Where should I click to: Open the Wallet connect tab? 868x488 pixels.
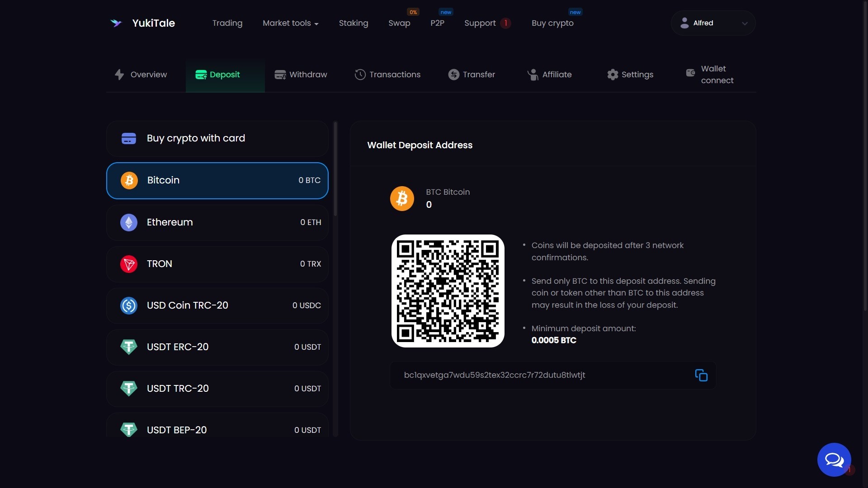point(710,75)
